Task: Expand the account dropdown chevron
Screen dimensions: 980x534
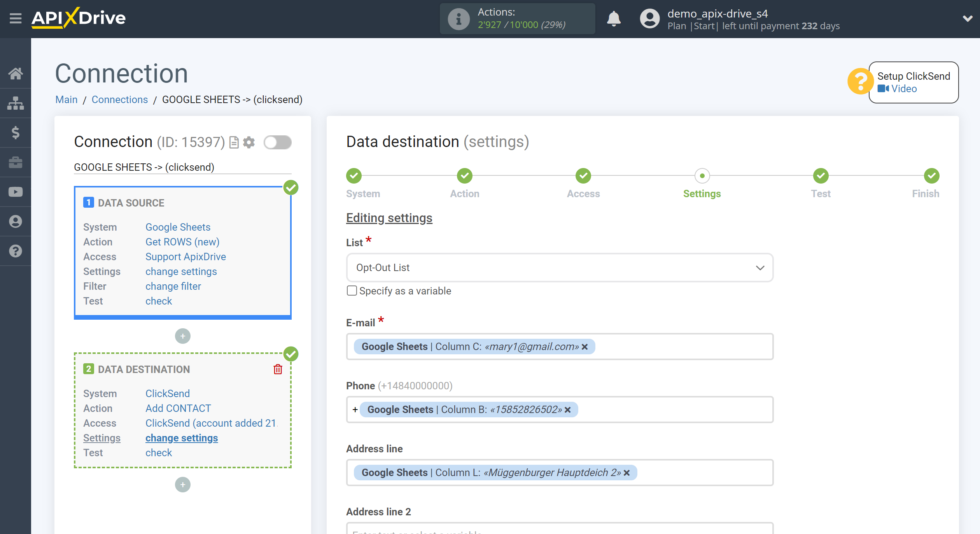Action: 967,19
